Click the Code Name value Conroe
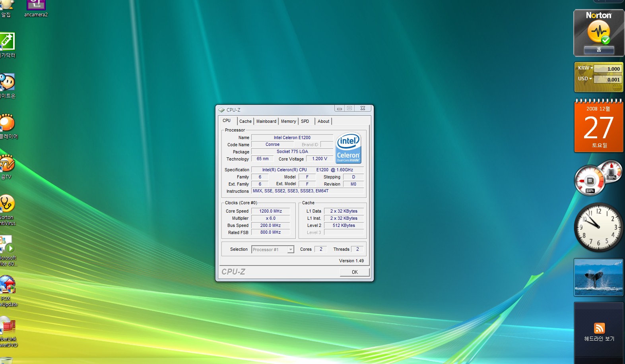Screen dimensions: 625x364 [273, 145]
